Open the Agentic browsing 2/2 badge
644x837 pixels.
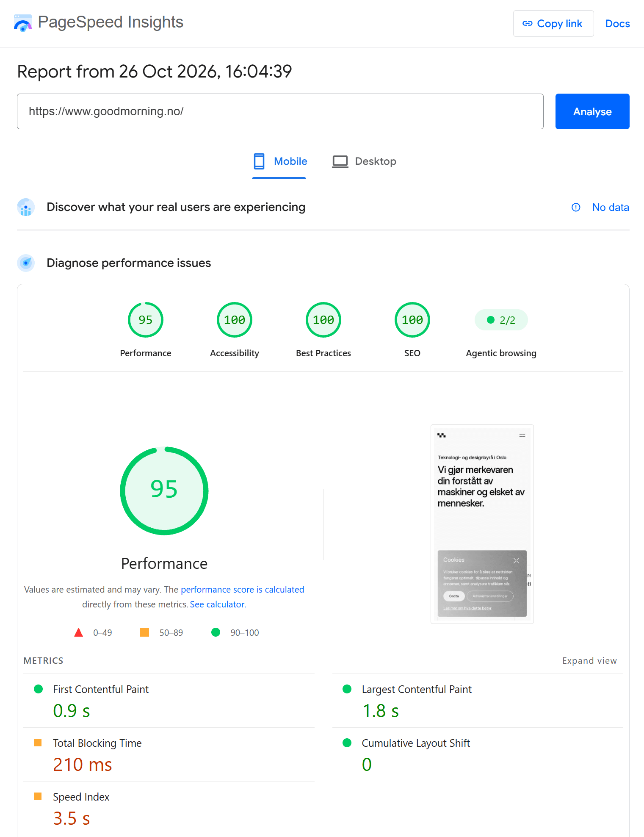501,320
